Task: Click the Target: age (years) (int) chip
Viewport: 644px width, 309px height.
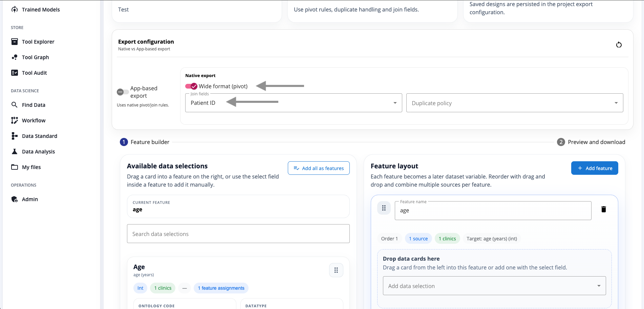Action: click(x=492, y=239)
